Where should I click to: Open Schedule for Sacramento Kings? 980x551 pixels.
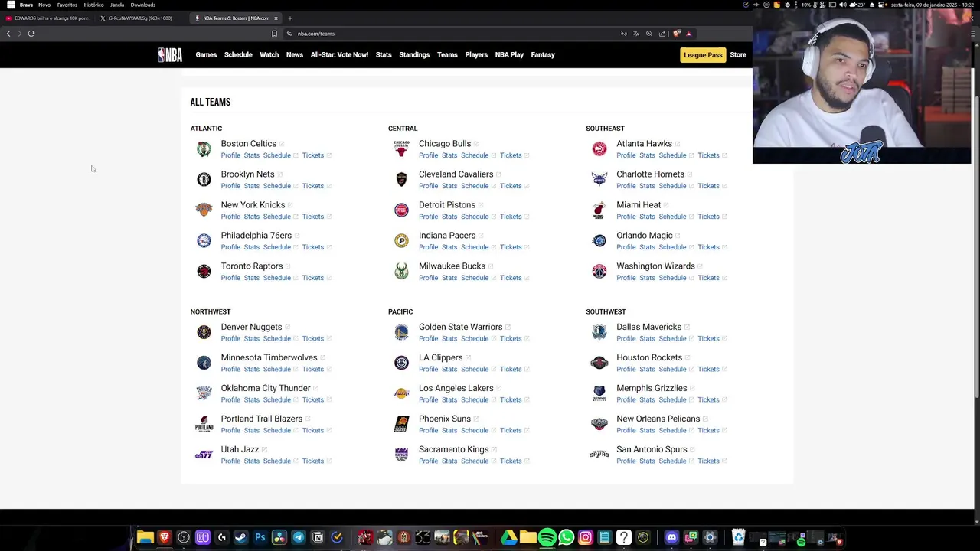(x=475, y=461)
